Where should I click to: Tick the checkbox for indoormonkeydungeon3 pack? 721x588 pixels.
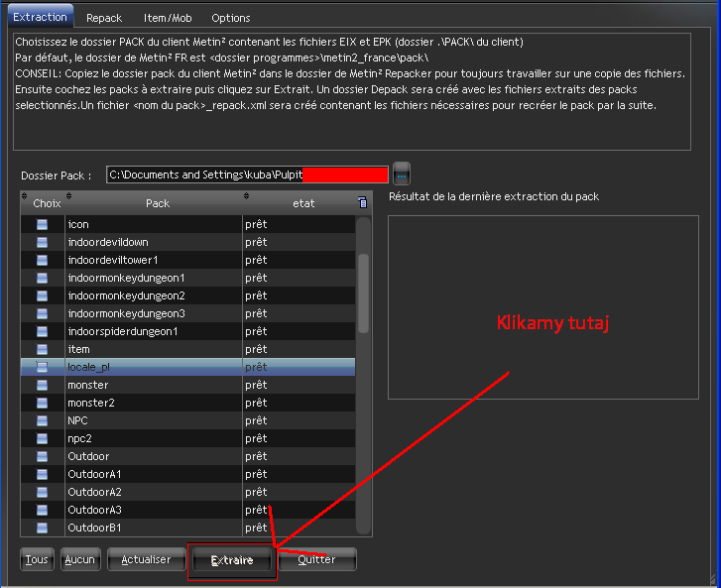[x=42, y=313]
